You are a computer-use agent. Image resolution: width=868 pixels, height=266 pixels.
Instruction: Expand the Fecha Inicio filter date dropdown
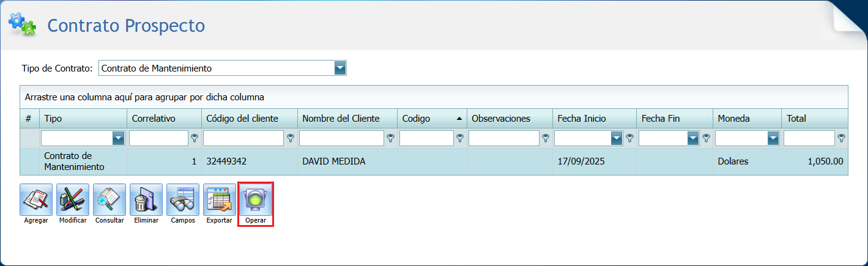617,139
